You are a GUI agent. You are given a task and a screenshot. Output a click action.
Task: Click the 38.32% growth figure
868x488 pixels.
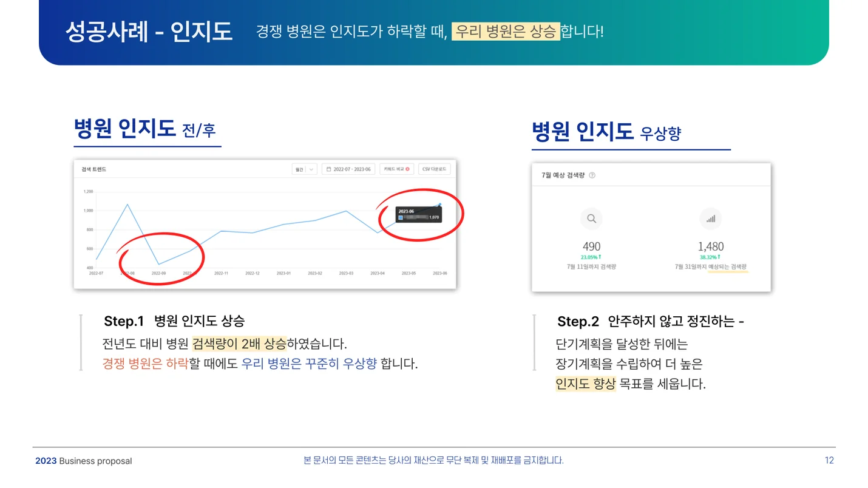[708, 257]
